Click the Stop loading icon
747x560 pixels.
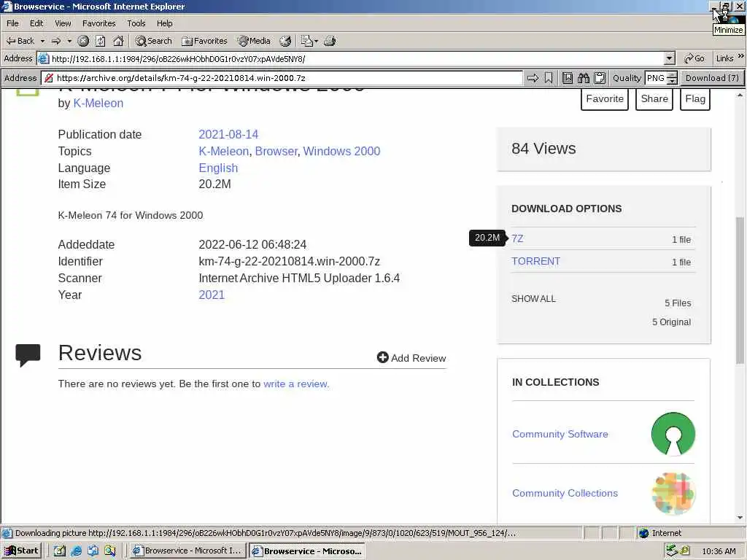click(x=83, y=41)
